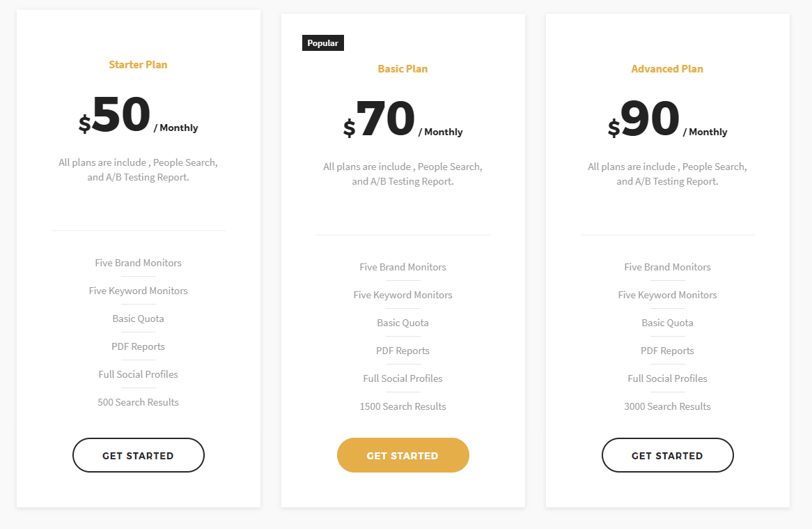
Task: Click the $90 monthly price
Action: (650, 120)
